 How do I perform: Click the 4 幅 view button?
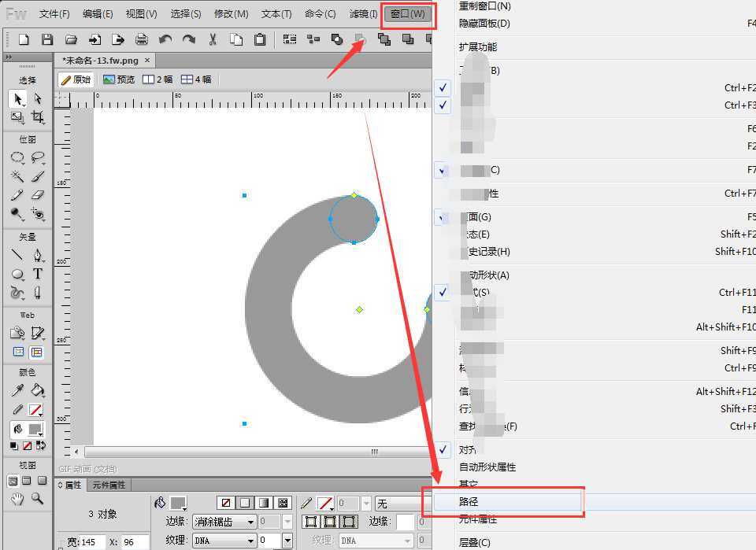[196, 79]
